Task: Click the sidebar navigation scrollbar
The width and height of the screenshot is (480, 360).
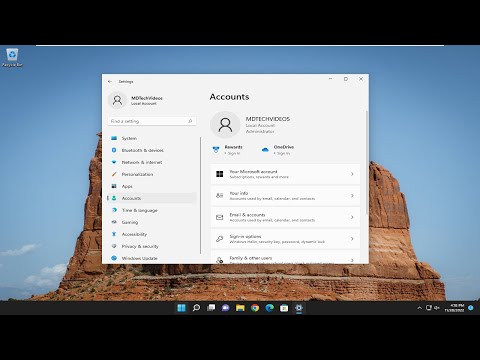Action: 200,195
